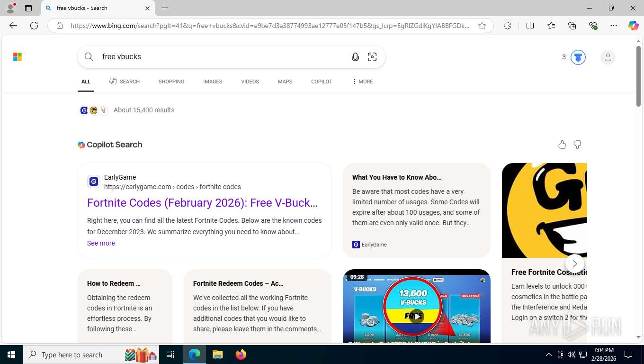The image size is (644, 364).
Task: Click About 15,400 results text
Action: point(144,110)
